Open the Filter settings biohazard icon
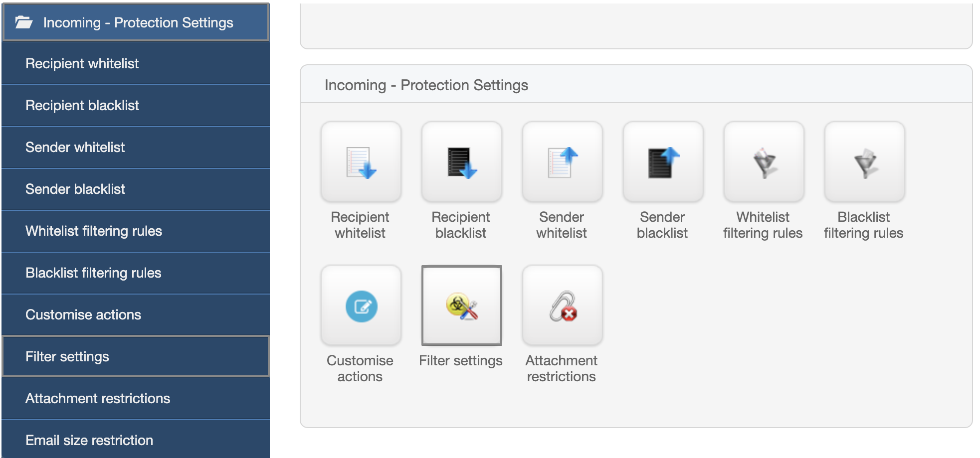 (x=462, y=305)
